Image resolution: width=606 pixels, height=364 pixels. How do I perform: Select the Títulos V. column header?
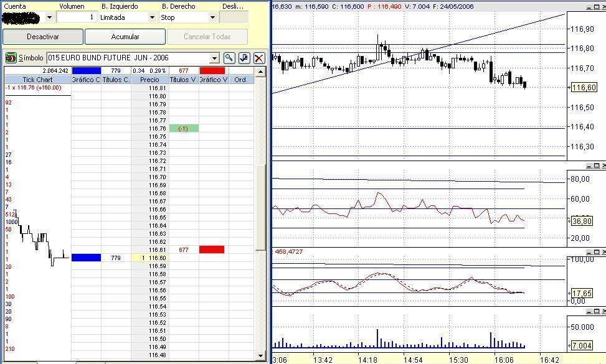[x=184, y=80]
